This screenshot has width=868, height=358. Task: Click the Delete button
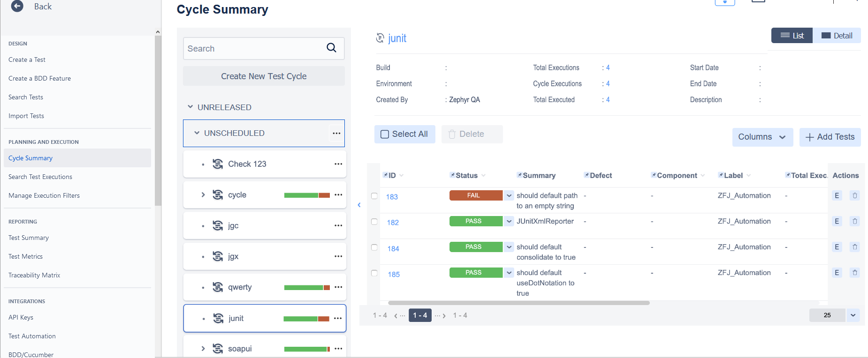click(472, 134)
